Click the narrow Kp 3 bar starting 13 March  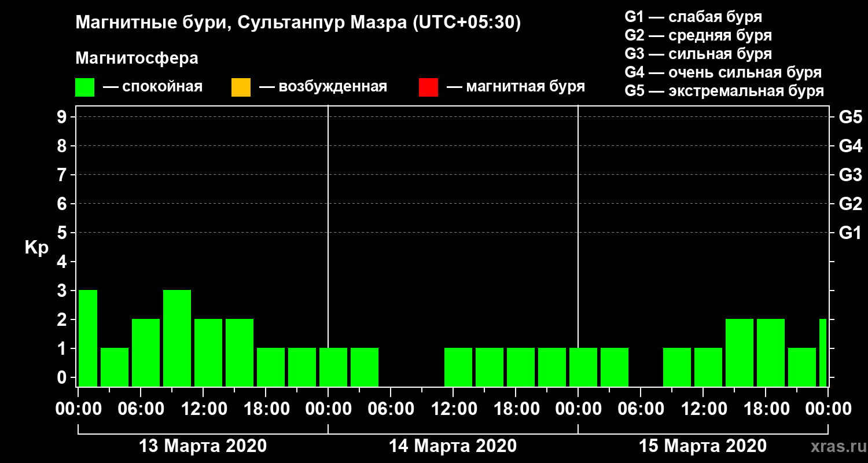88,338
